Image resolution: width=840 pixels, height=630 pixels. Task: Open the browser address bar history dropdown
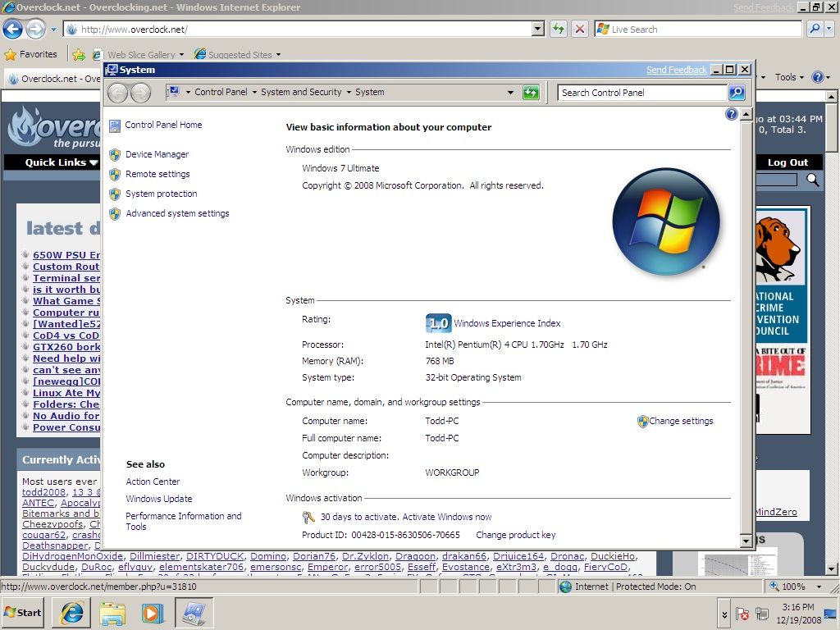(537, 29)
